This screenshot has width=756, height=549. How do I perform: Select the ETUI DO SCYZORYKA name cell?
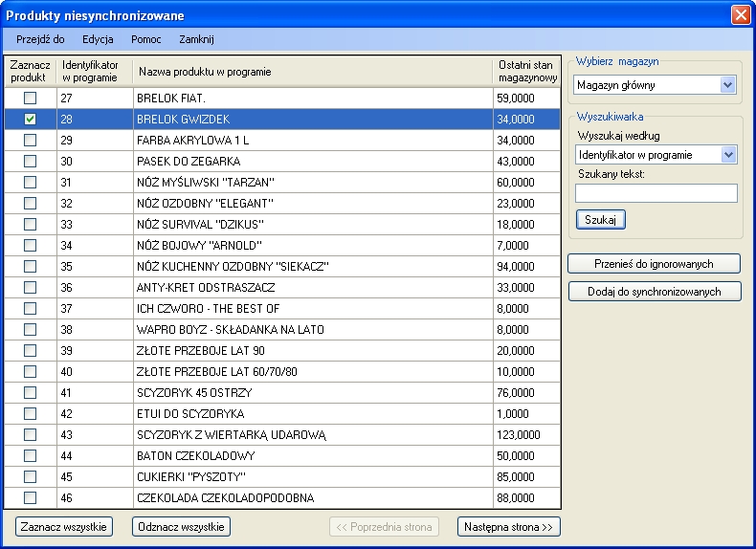[x=313, y=413]
